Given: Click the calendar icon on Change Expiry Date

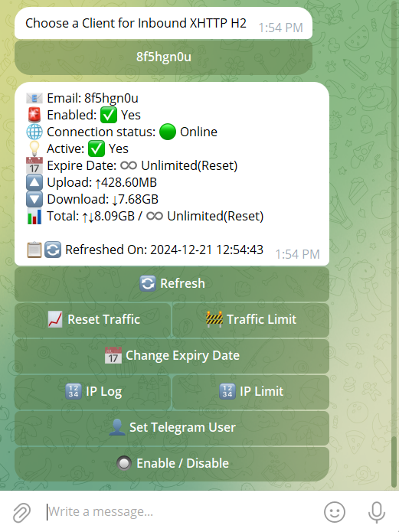Looking at the screenshot, I should point(113,355).
